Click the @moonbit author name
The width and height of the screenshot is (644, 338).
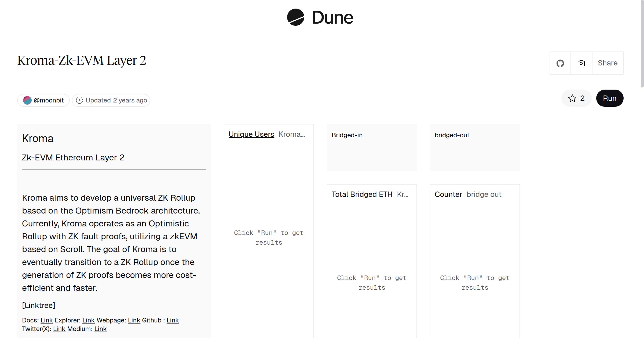(x=49, y=100)
